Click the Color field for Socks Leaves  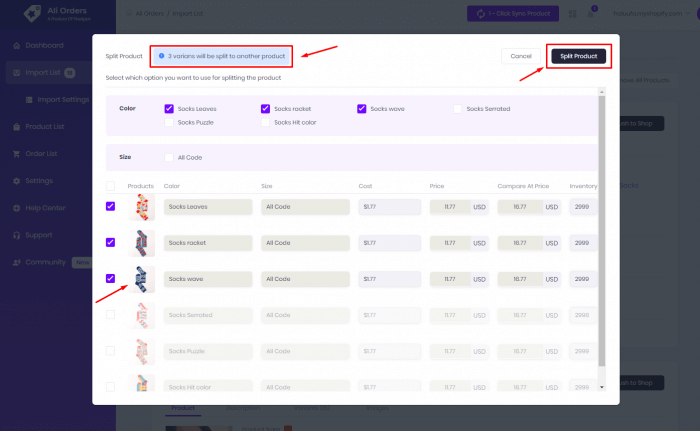click(x=208, y=207)
